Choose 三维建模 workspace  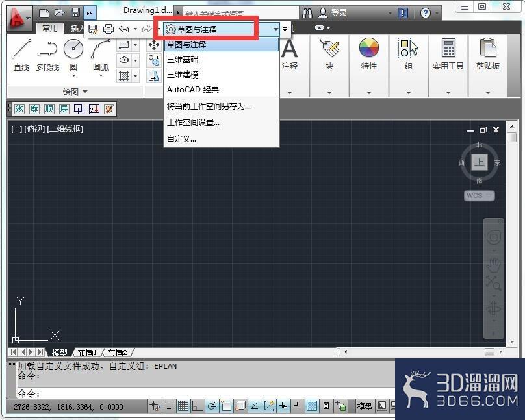(222, 75)
